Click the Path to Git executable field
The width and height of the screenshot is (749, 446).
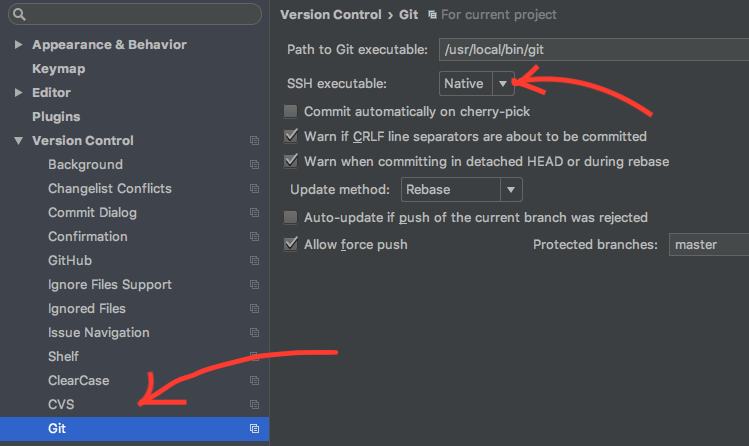pos(590,50)
